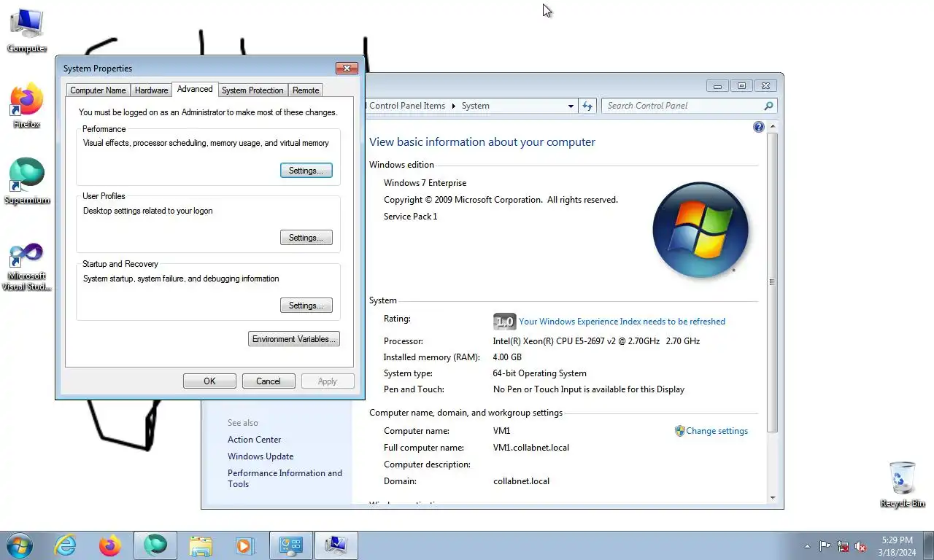Open the Recycle Bin icon
Image resolution: width=934 pixels, height=560 pixels.
click(x=902, y=484)
